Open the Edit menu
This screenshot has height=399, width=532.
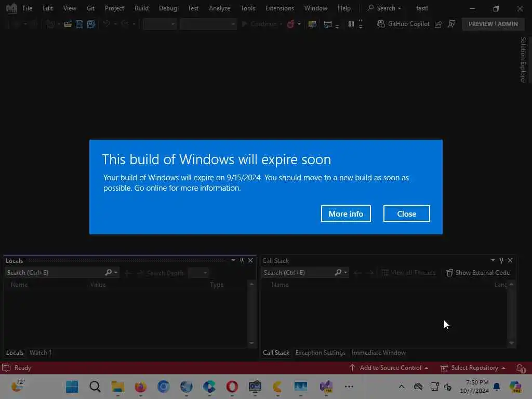pyautogui.click(x=47, y=8)
